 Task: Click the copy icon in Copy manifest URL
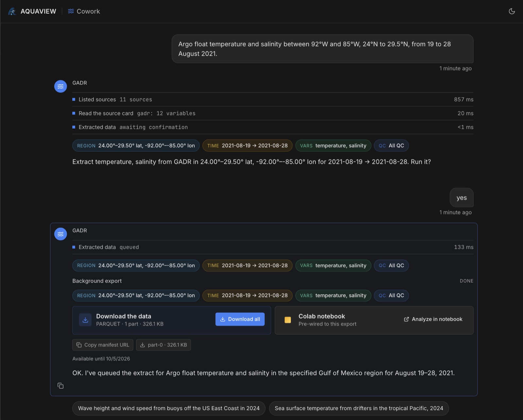79,345
